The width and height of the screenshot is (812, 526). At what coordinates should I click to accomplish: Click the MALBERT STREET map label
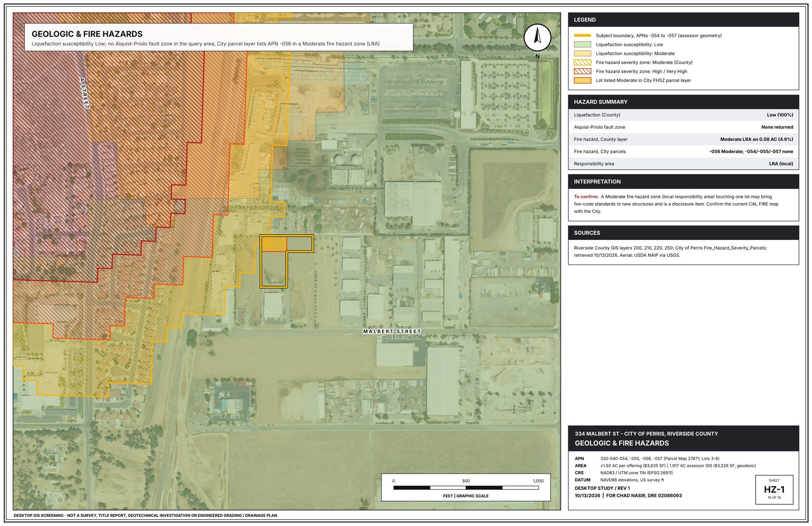[x=392, y=331]
